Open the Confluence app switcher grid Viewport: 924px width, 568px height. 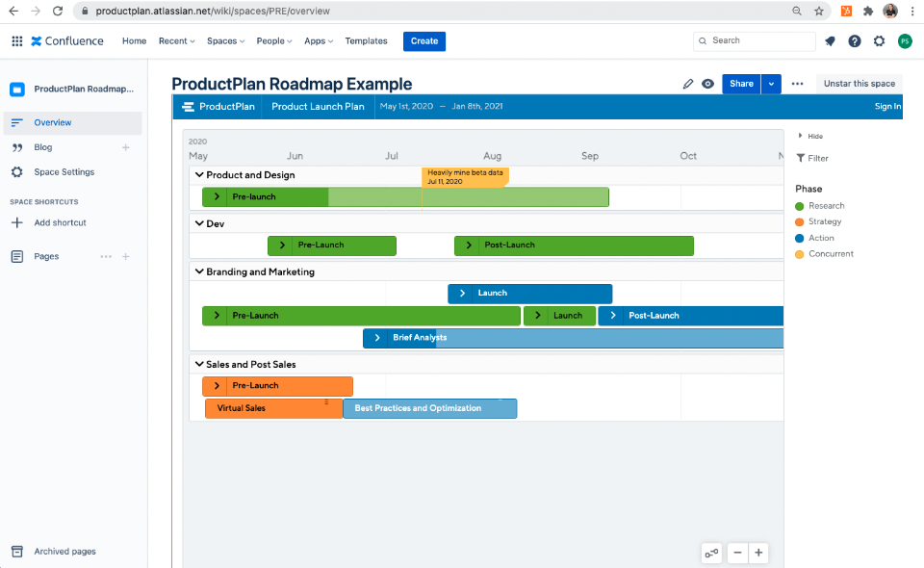[x=17, y=40]
